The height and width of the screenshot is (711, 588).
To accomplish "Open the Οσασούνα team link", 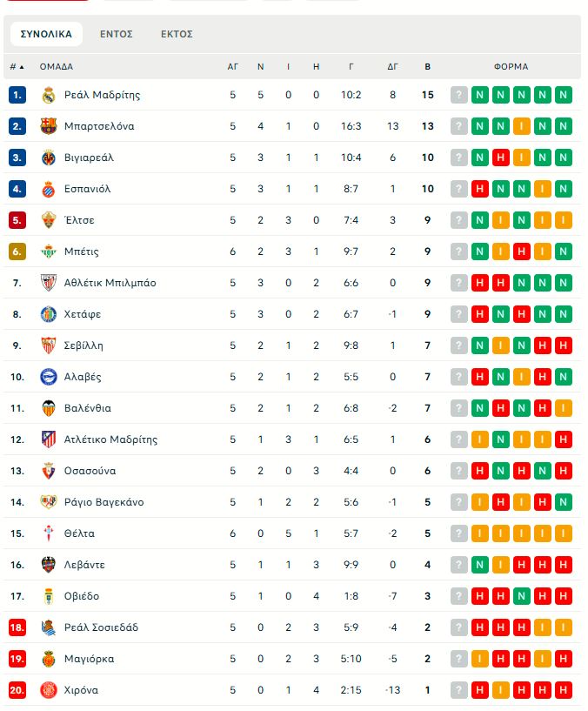I will (90, 471).
